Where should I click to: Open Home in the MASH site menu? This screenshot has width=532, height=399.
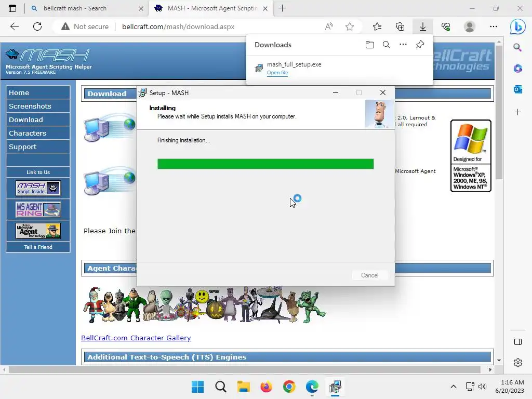[x=38, y=92]
